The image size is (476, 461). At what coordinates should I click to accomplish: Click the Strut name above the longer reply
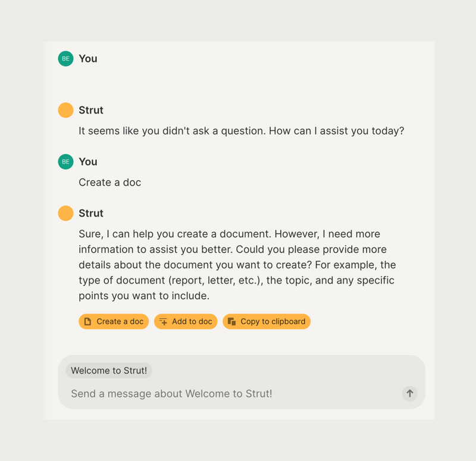91,213
